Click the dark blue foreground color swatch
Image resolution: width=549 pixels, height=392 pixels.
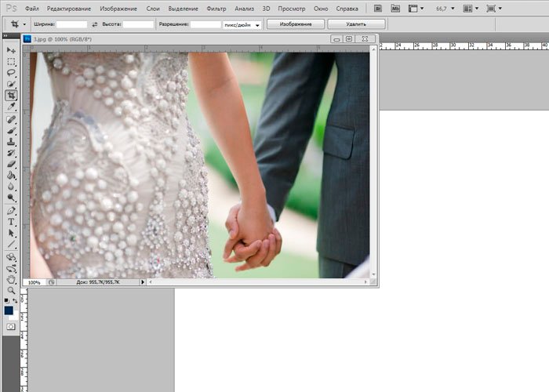point(9,310)
